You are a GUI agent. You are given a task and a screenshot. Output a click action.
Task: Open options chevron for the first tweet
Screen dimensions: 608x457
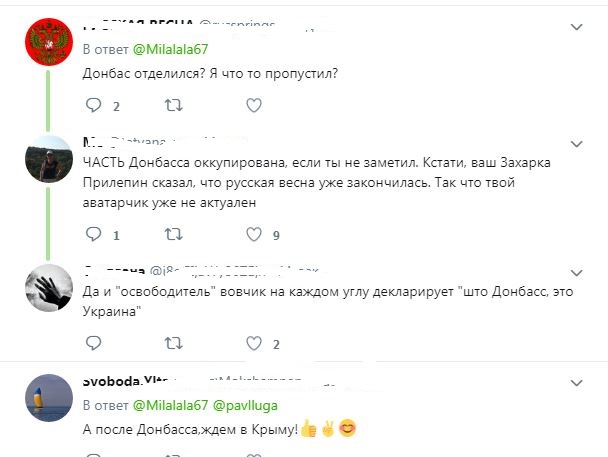pyautogui.click(x=577, y=26)
